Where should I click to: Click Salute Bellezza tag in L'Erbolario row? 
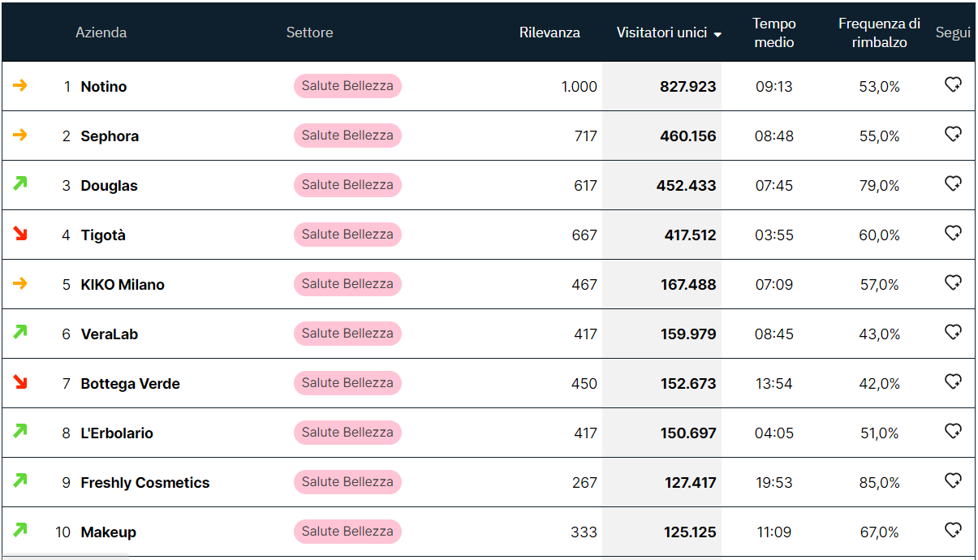tap(347, 433)
